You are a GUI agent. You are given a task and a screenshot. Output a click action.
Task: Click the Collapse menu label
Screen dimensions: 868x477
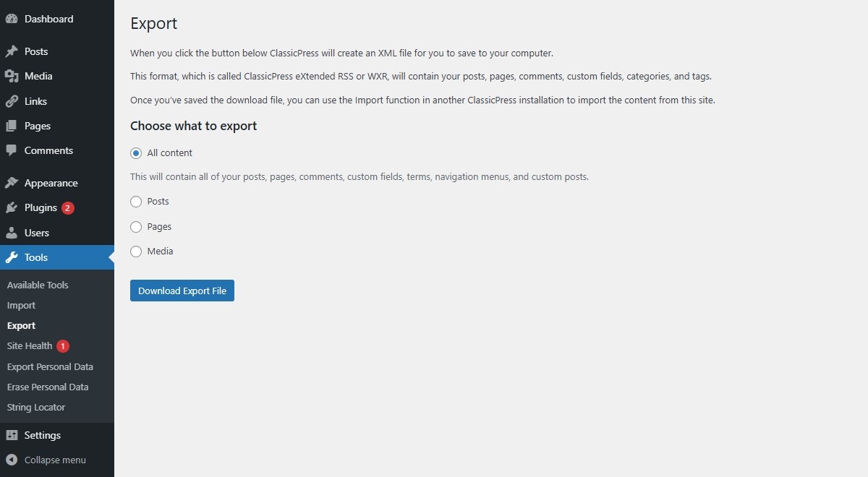point(55,460)
